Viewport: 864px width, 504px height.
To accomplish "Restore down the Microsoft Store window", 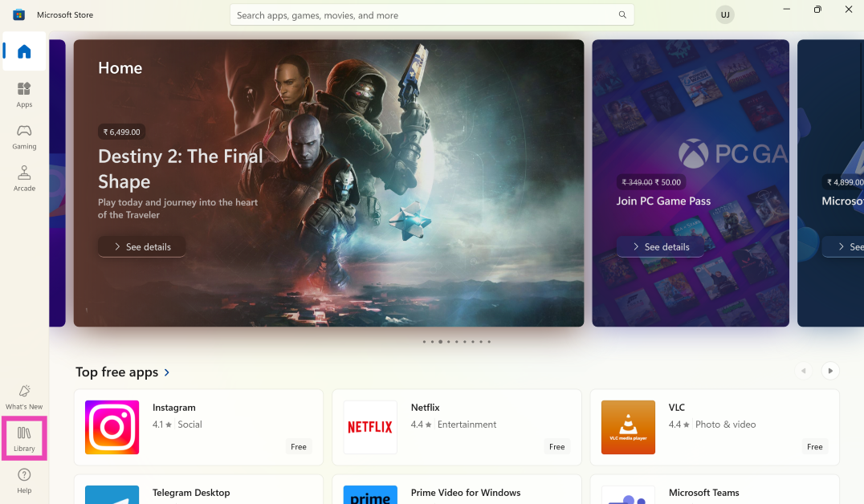I will (x=817, y=10).
